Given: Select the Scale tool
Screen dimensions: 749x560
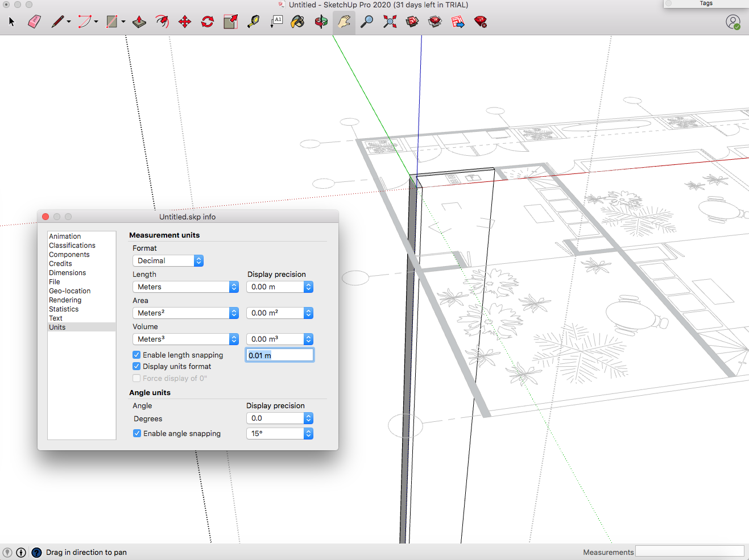Looking at the screenshot, I should 230,22.
